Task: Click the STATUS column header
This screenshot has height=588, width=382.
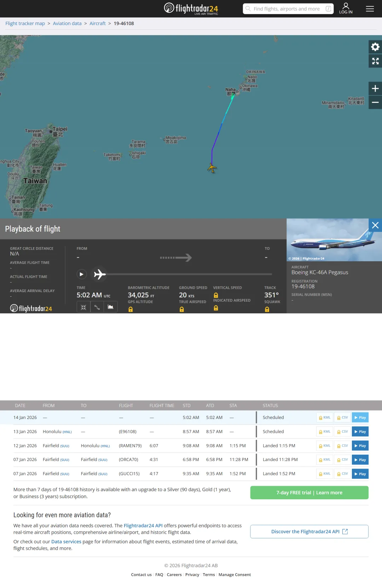Action: point(270,406)
